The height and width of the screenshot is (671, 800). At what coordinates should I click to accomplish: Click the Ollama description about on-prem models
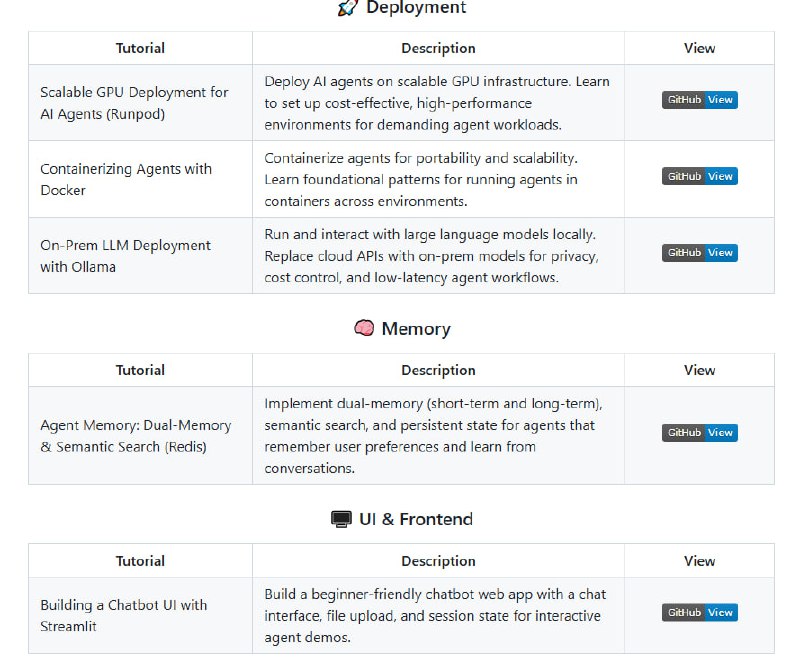tap(431, 256)
